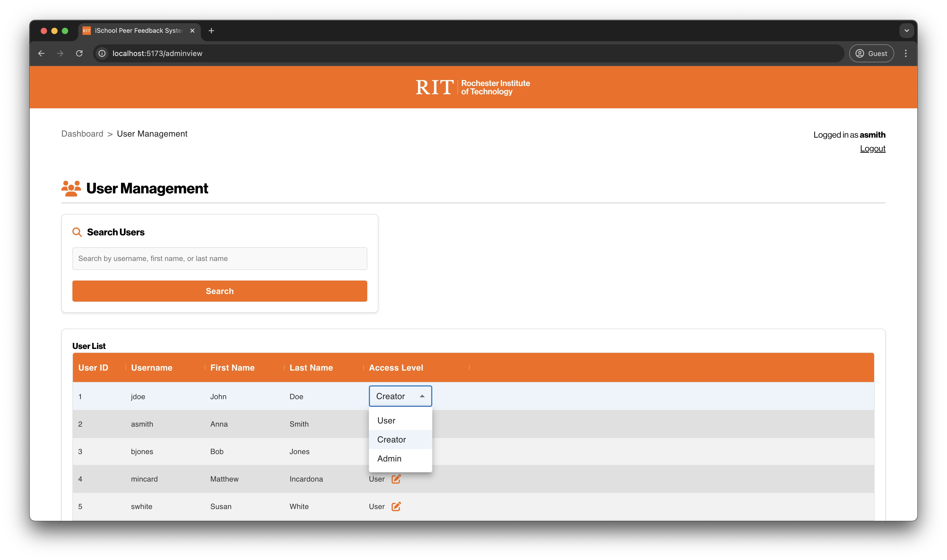947x560 pixels.
Task: Click the Logout link
Action: (x=872, y=149)
